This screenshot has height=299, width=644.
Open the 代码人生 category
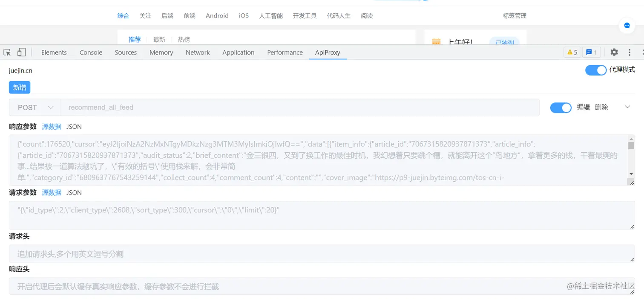click(x=339, y=16)
